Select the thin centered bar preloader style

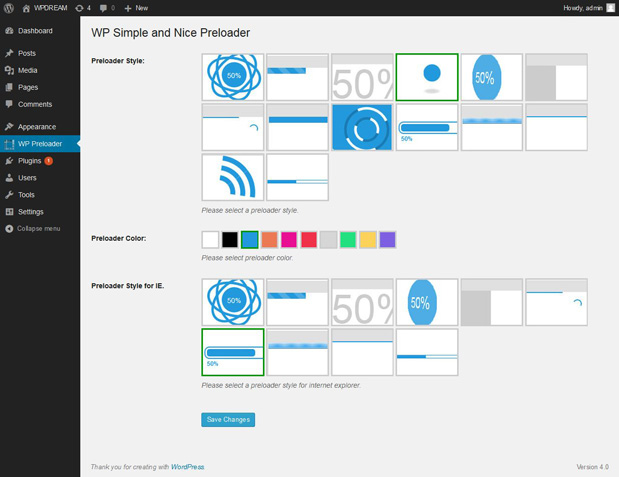(298, 177)
